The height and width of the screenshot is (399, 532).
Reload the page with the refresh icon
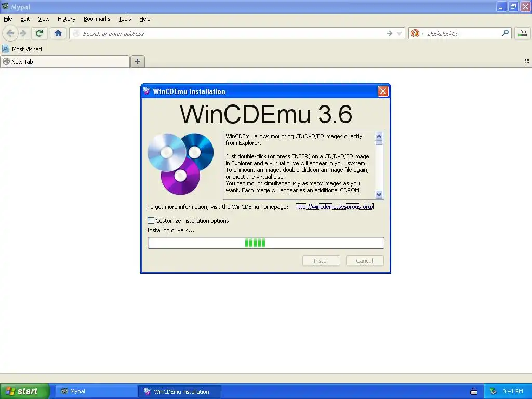39,33
